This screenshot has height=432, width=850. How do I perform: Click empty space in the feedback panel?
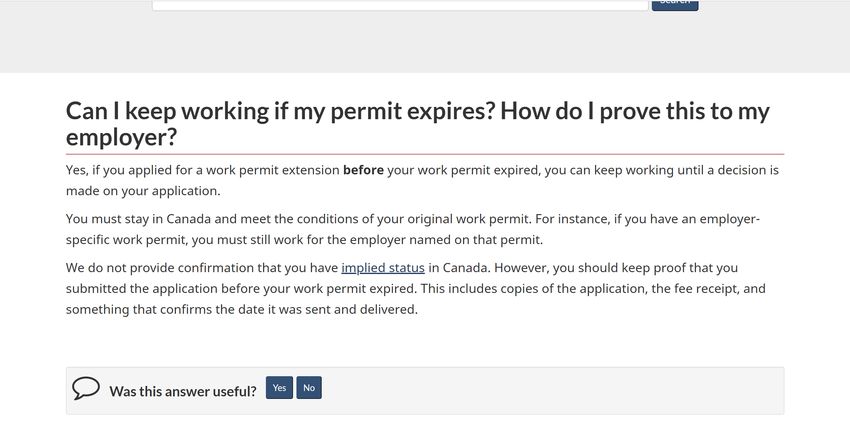tap(553, 390)
